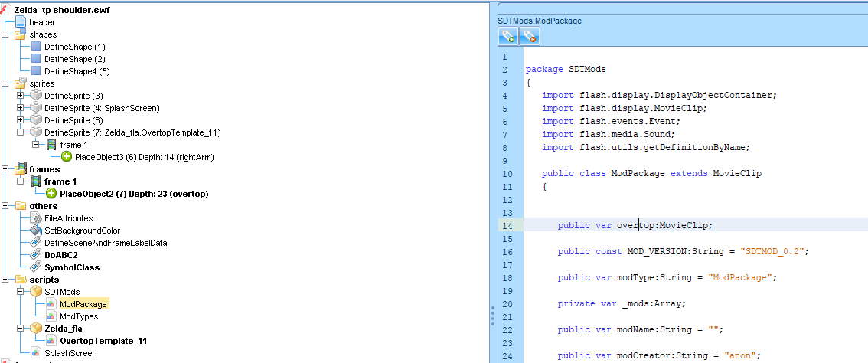The image size is (868, 363).
Task: Select the SymbolClass entry
Action: coord(71,267)
